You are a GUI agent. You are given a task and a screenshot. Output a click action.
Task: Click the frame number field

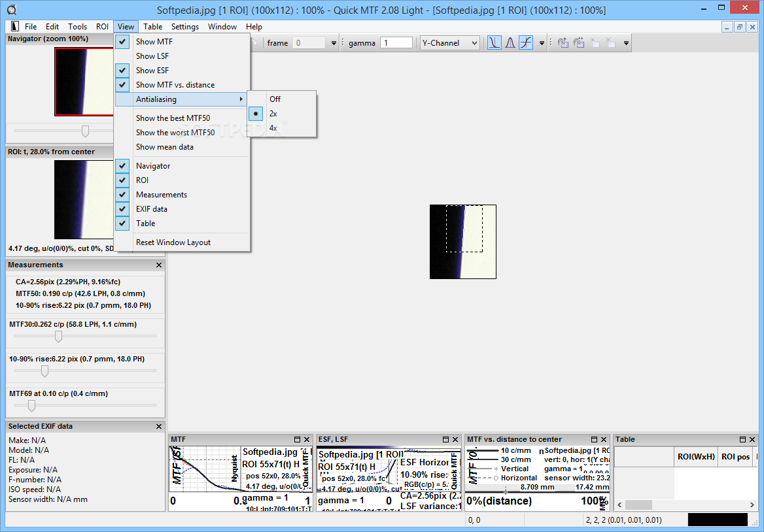309,43
